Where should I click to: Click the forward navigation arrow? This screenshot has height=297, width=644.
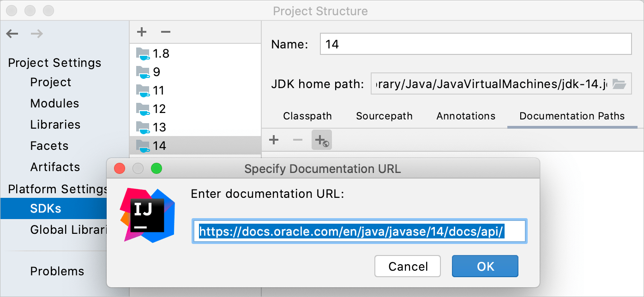[x=36, y=33]
